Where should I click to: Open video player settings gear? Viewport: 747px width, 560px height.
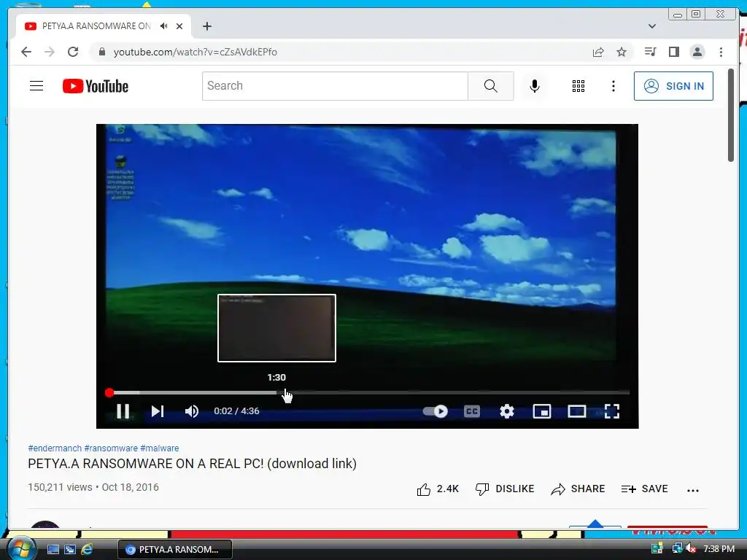point(507,411)
